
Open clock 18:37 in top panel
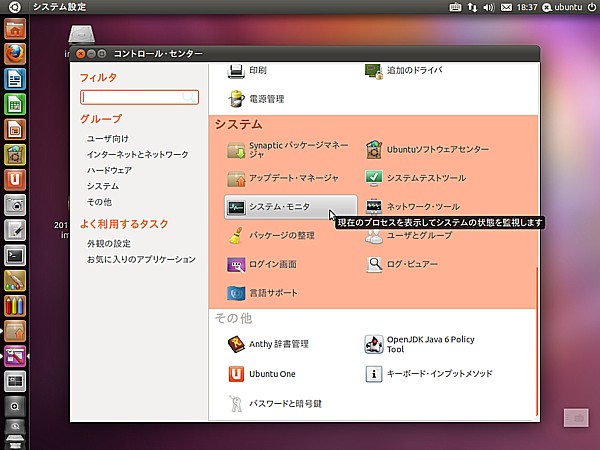pos(527,7)
